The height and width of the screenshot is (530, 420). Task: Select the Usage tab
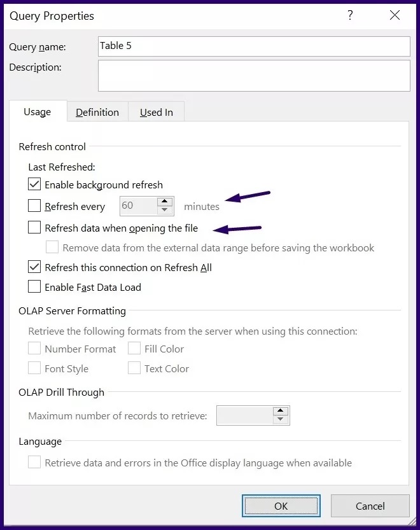click(x=38, y=111)
